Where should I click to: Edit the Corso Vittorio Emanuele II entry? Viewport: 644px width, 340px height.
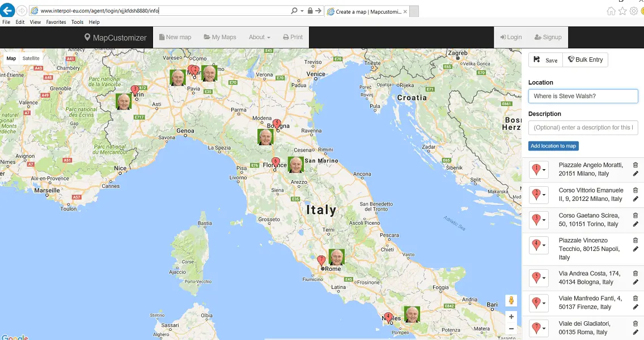pyautogui.click(x=635, y=199)
